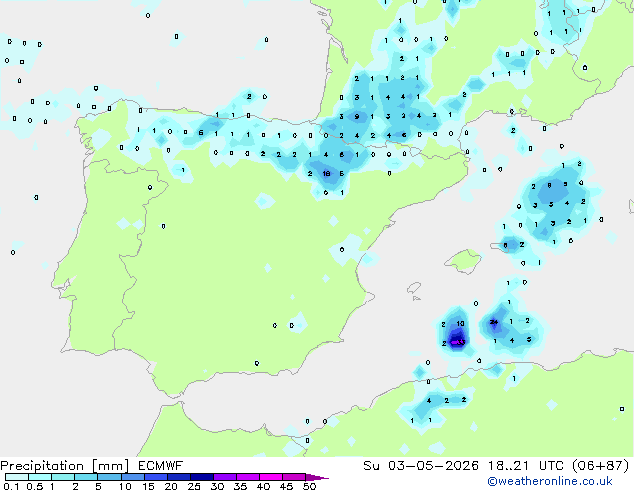Click the legend label '35'
The height and width of the screenshot is (490, 634).
[x=240, y=486]
